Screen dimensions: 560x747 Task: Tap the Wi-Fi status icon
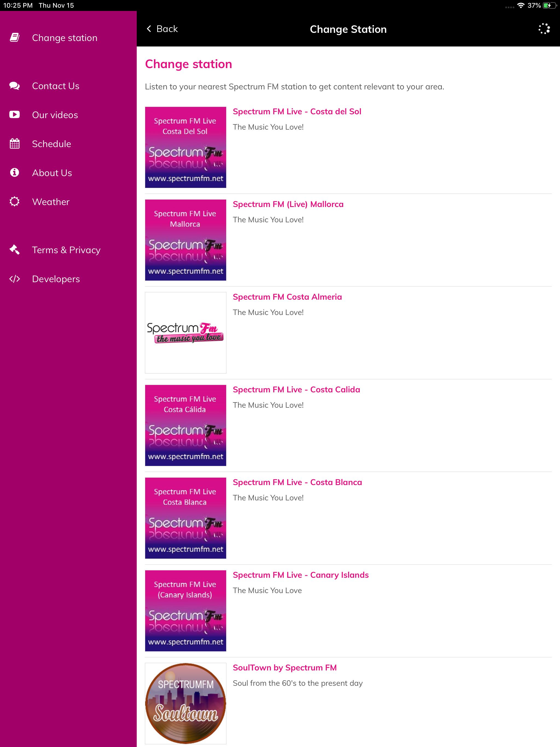click(x=521, y=5)
